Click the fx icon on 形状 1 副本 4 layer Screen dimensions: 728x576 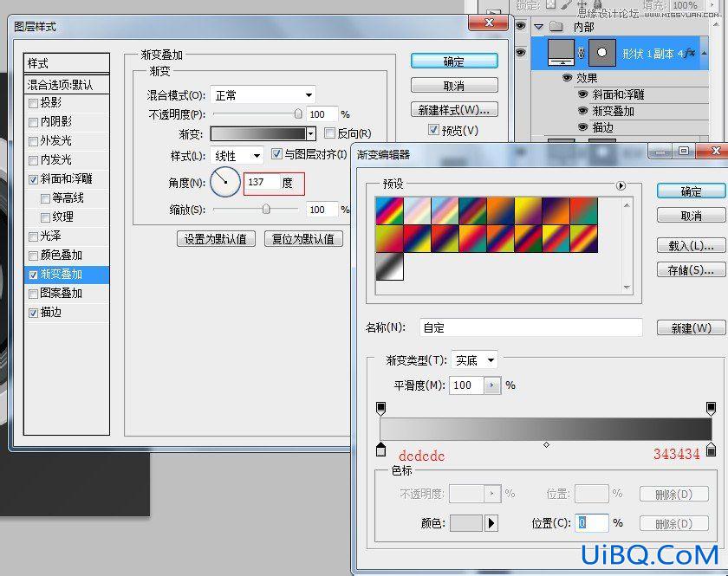(x=689, y=53)
